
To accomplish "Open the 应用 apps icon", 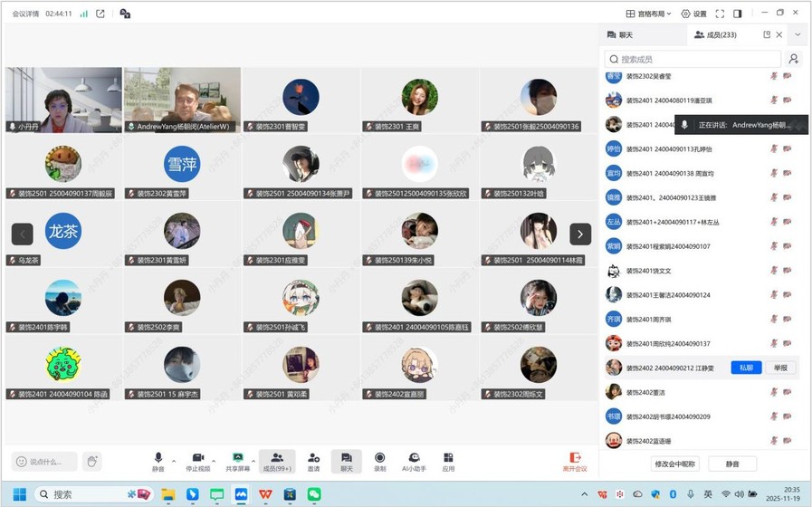I will point(448,461).
